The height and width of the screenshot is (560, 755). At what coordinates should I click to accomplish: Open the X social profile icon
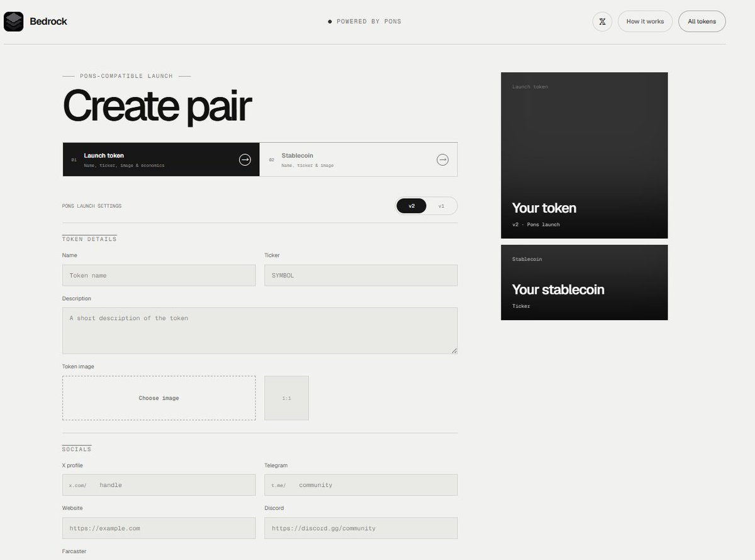(602, 21)
